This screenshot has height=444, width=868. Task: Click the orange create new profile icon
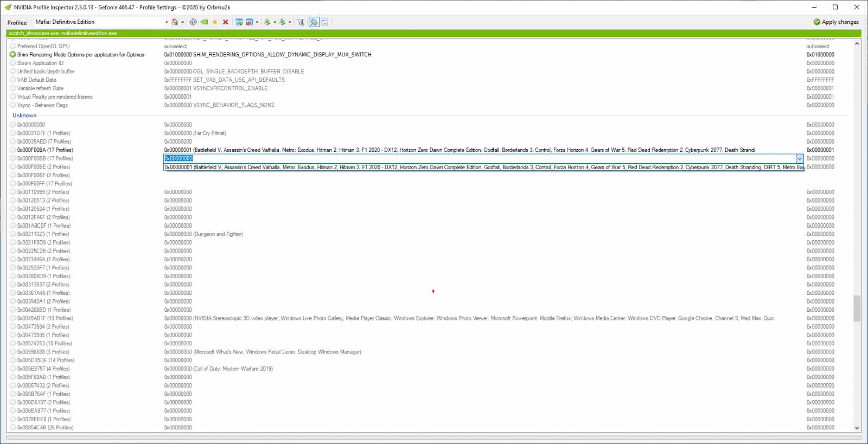(x=215, y=22)
